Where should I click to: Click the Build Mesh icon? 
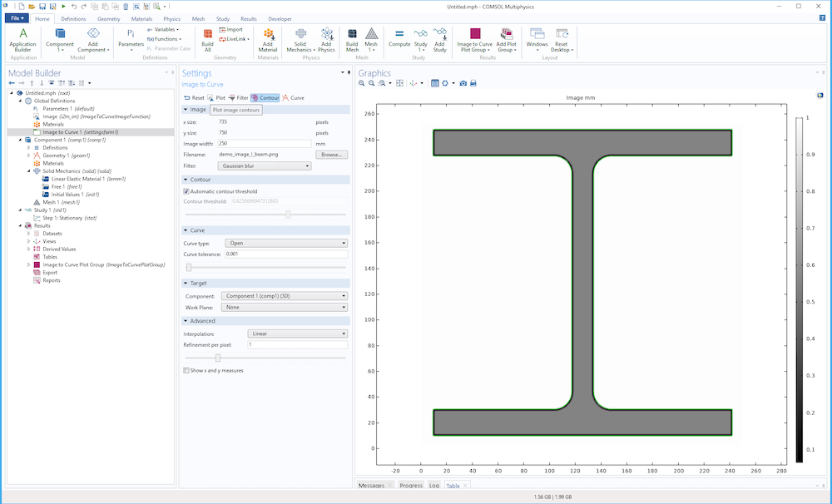(x=352, y=38)
